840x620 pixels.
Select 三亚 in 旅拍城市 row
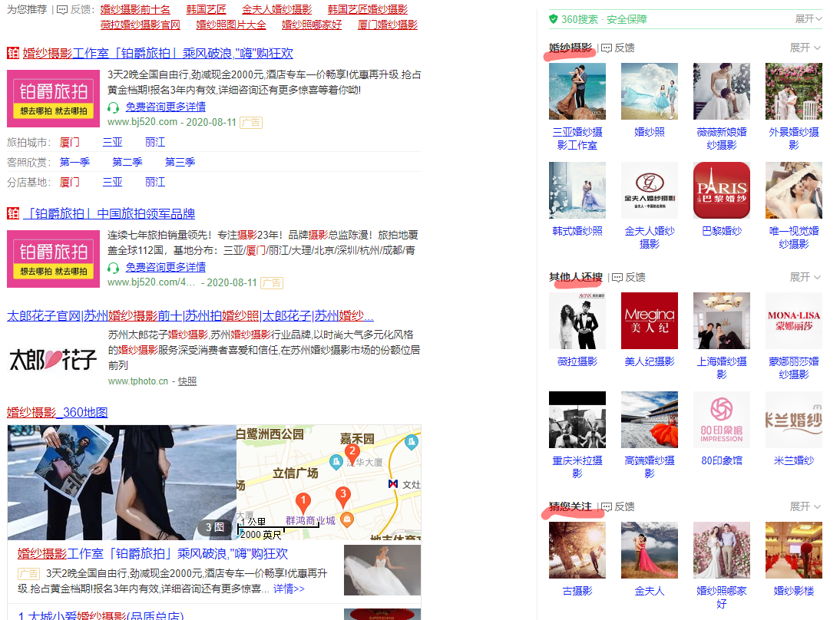113,143
